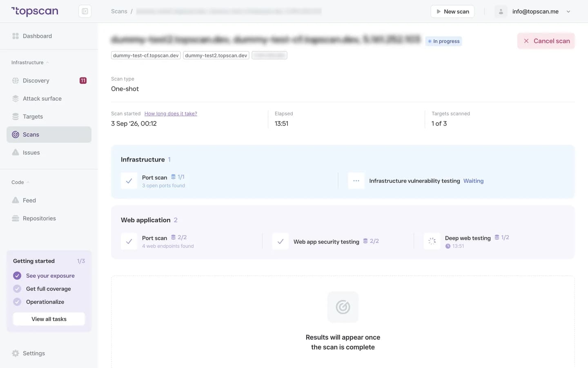
Task: Click the Waiting status text
Action: [x=473, y=181]
